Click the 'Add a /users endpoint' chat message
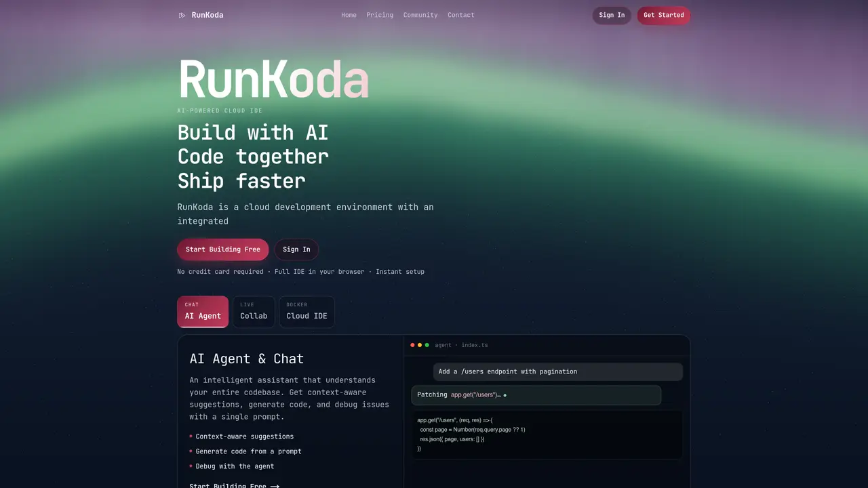This screenshot has height=488, width=868. 558,371
